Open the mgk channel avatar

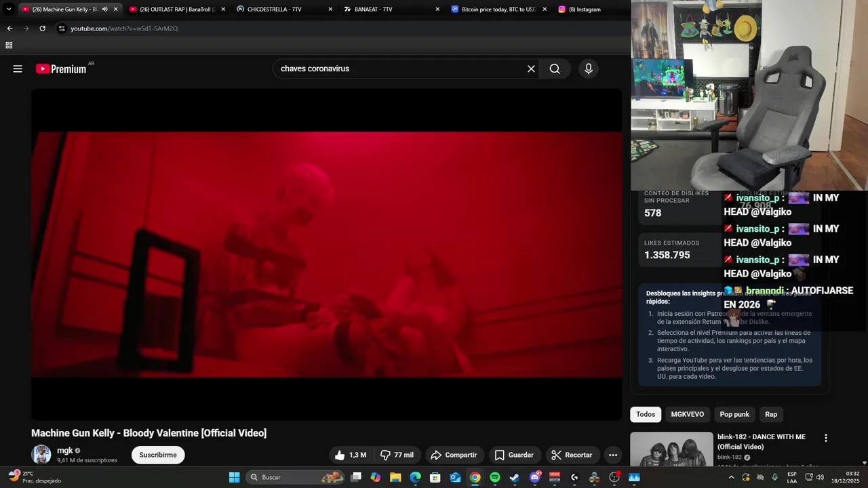tap(41, 454)
